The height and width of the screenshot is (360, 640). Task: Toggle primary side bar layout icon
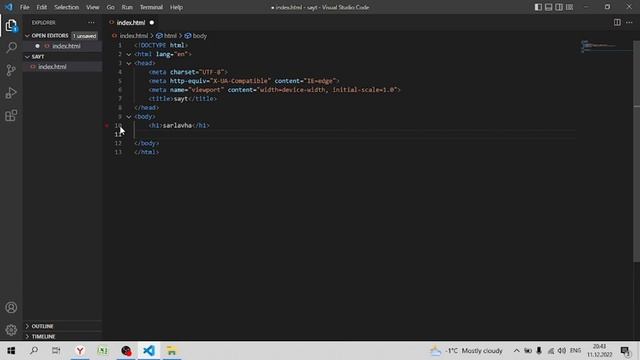point(538,7)
